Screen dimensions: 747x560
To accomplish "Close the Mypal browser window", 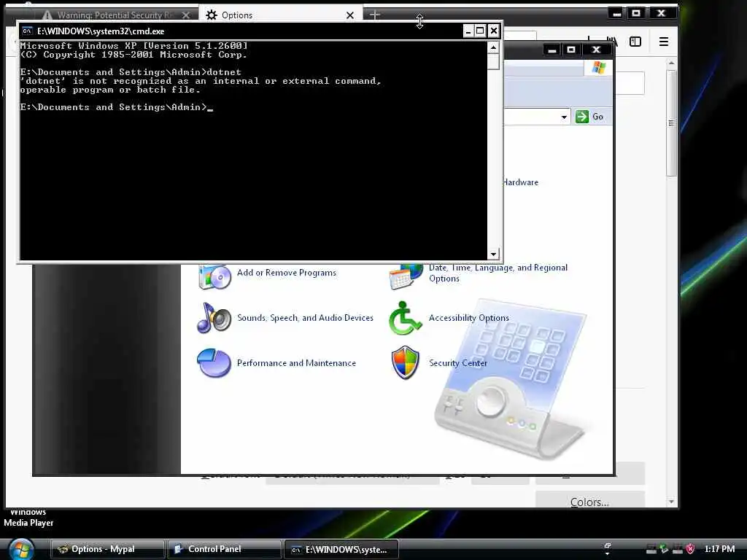I will (x=661, y=13).
